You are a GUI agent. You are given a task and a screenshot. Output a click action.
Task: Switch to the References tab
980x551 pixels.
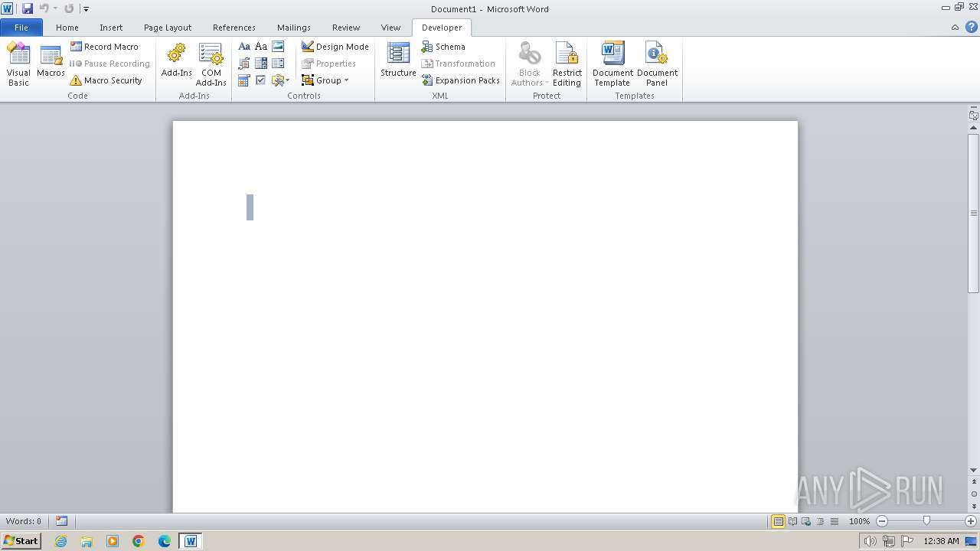pyautogui.click(x=234, y=28)
